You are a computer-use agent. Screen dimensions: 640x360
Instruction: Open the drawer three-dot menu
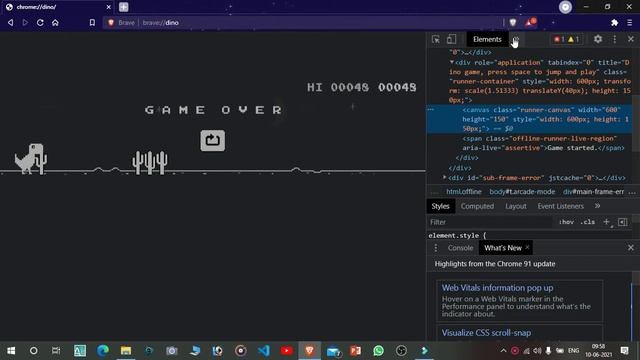[436, 248]
